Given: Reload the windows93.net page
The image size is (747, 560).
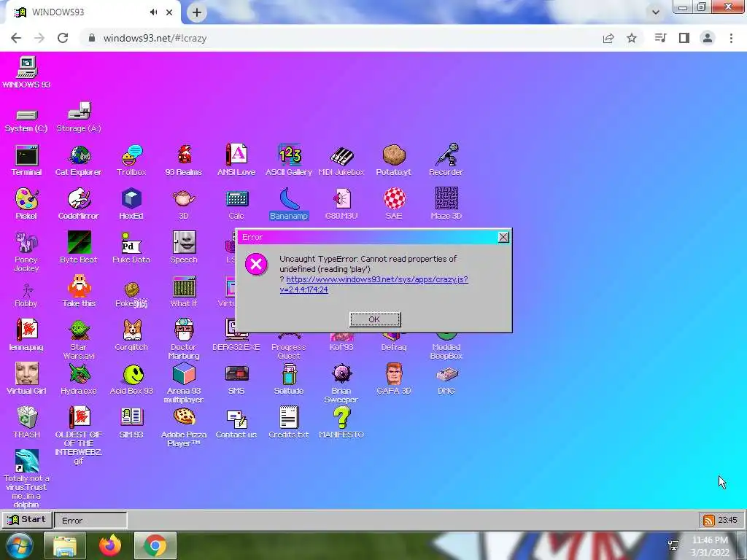Looking at the screenshot, I should (x=63, y=38).
